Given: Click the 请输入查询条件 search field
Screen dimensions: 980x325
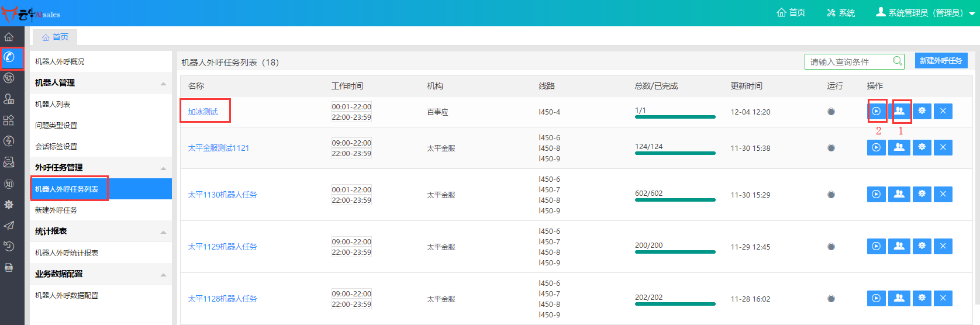Looking at the screenshot, I should click(848, 61).
